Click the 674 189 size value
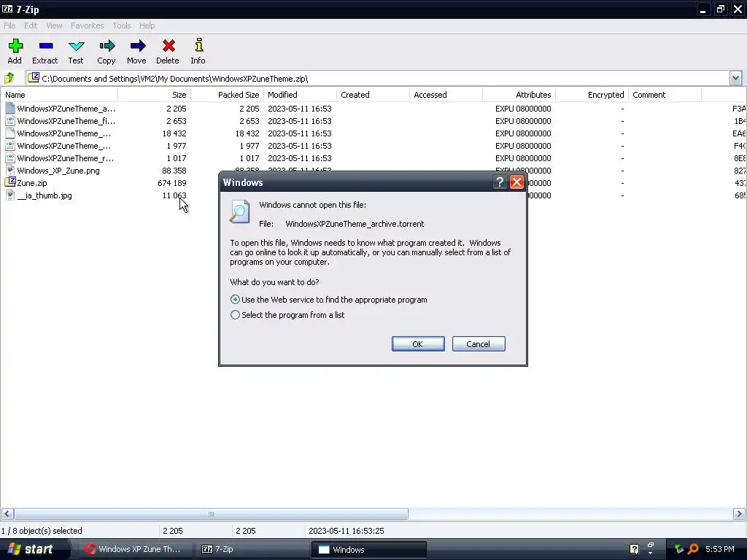The height and width of the screenshot is (560, 747). coord(171,183)
